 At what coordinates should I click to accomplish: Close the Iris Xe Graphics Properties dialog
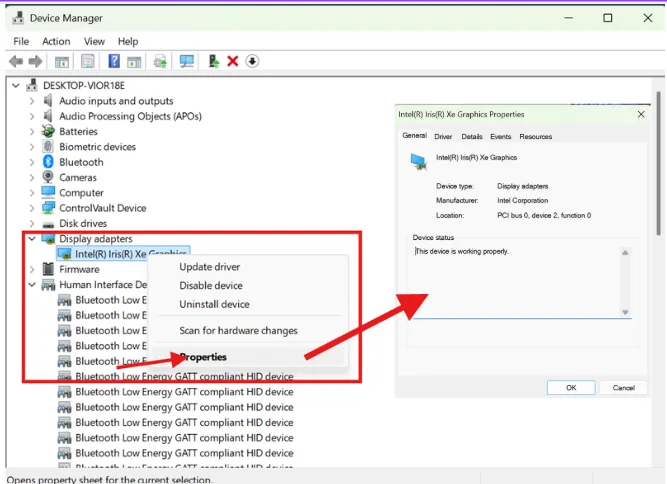[641, 114]
